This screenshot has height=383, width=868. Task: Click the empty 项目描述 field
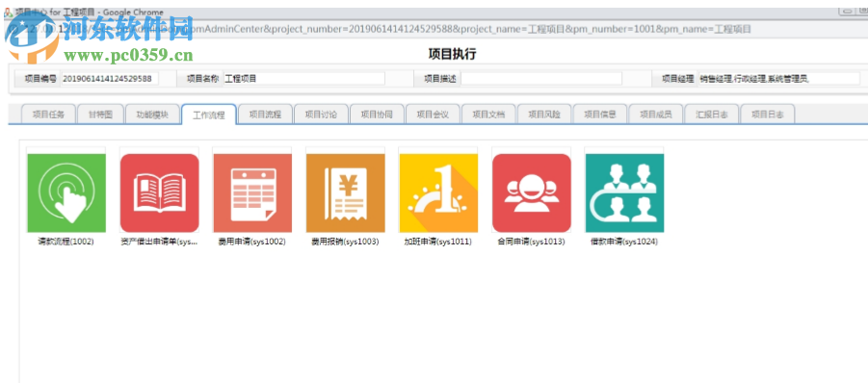541,79
